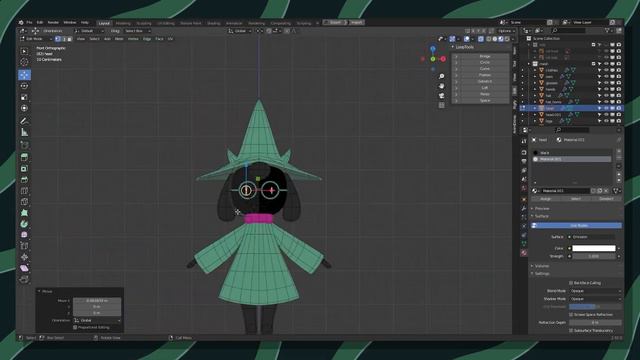Image resolution: width=640 pixels, height=360 pixels.
Task: Click the Bridge button in LoopTools
Action: (484, 56)
